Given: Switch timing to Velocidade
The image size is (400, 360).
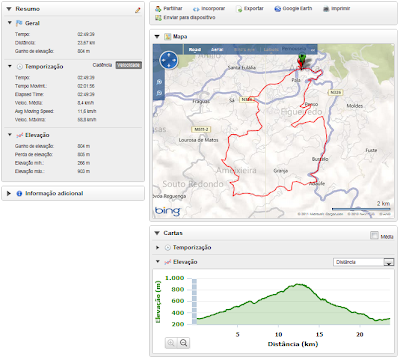Looking at the screenshot, I should 129,65.
